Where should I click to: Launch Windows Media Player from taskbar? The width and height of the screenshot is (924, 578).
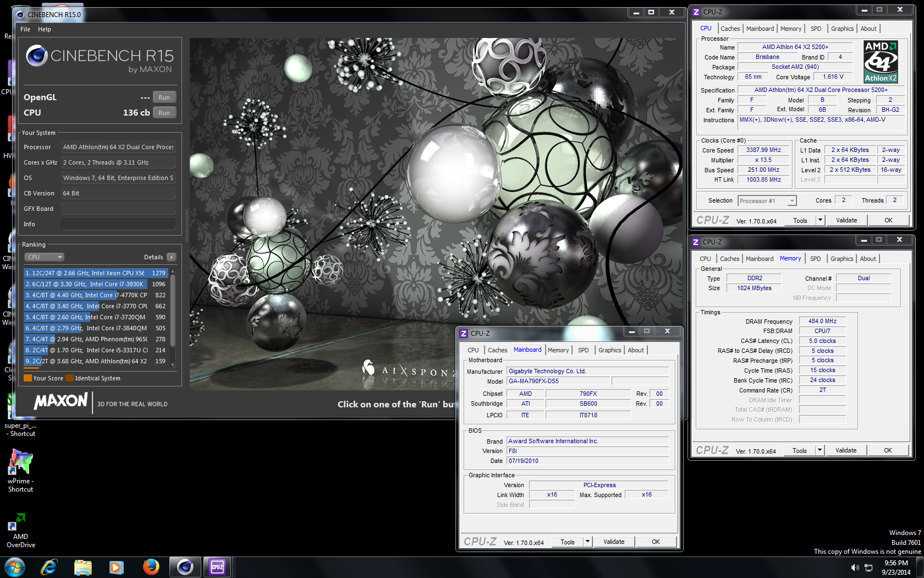pos(117,567)
